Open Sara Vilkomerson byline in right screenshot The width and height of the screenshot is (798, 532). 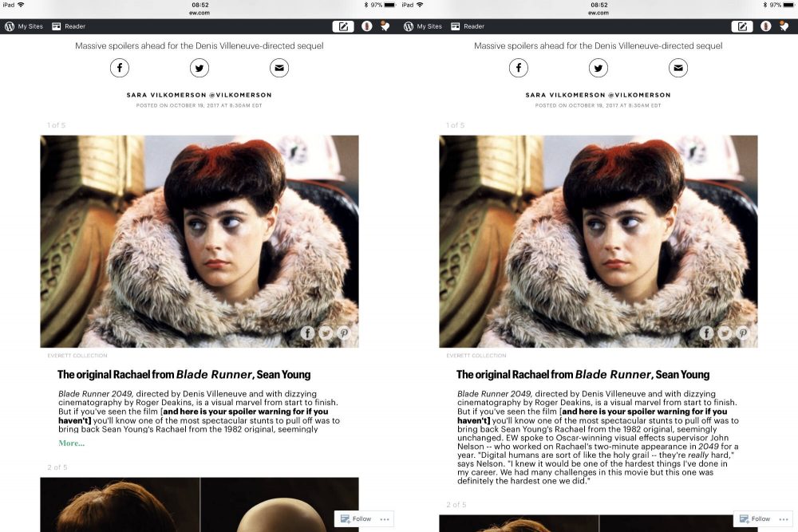click(598, 95)
